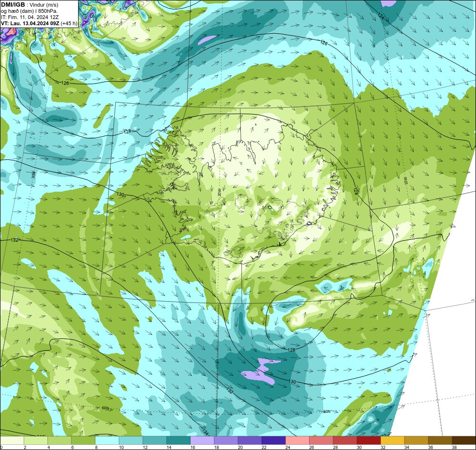Click the legend value '2'
The width and height of the screenshot is (476, 450).
(x=25, y=447)
